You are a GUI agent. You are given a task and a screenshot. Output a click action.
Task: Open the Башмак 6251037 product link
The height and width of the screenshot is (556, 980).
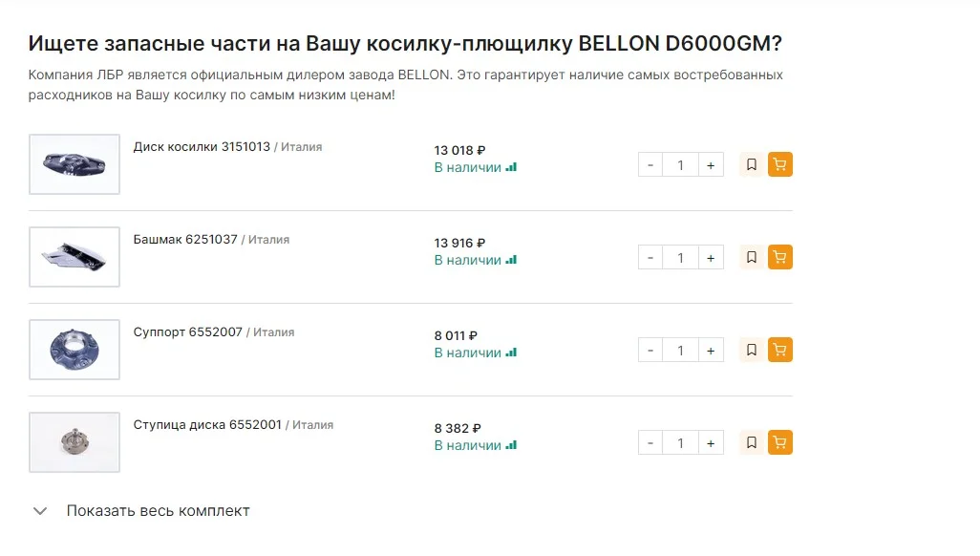(185, 240)
